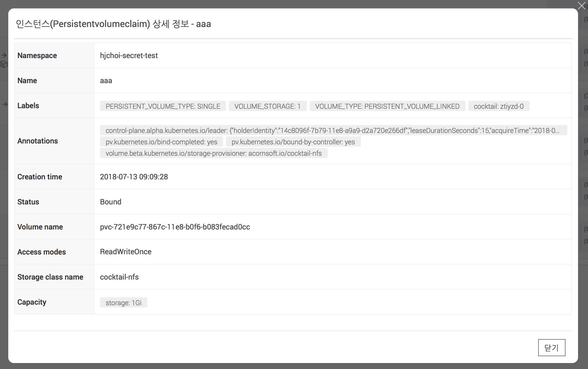Select the bind-completed: yes annotation
This screenshot has height=369, width=588.
(162, 142)
